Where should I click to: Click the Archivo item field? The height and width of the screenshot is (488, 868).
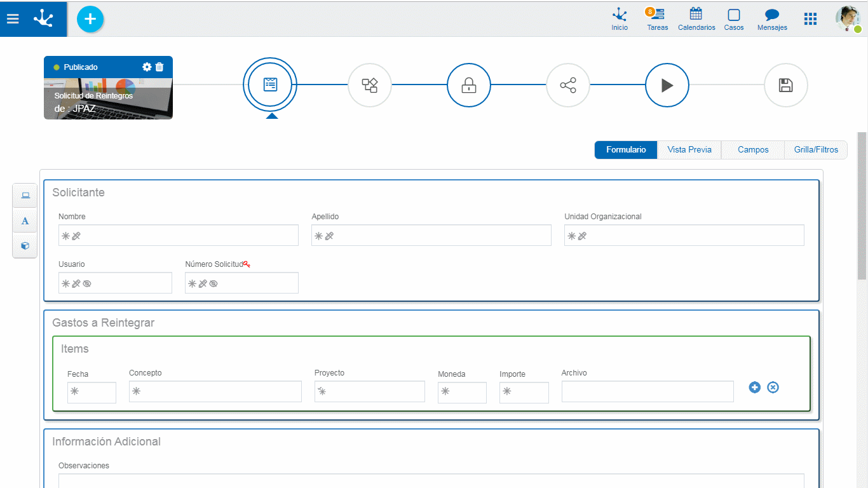tap(648, 391)
